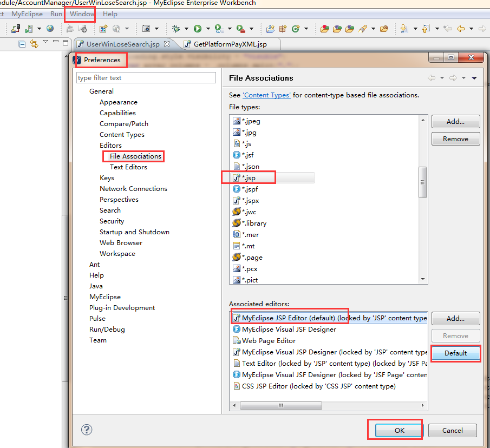490x448 pixels.
Task: Open the dropdown next to the flashlight Search icon
Action: pyautogui.click(x=373, y=29)
